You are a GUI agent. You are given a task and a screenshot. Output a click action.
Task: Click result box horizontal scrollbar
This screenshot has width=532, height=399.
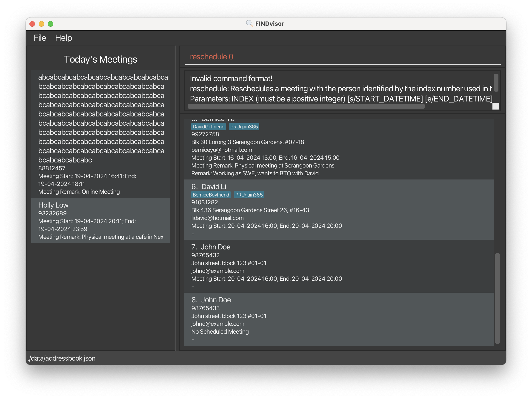pyautogui.click(x=306, y=106)
